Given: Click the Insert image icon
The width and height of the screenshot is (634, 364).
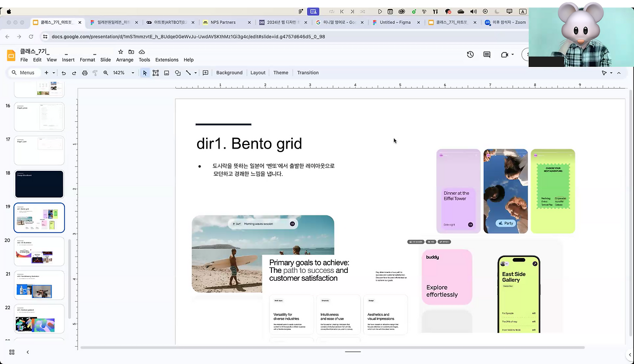Looking at the screenshot, I should pyautogui.click(x=167, y=73).
